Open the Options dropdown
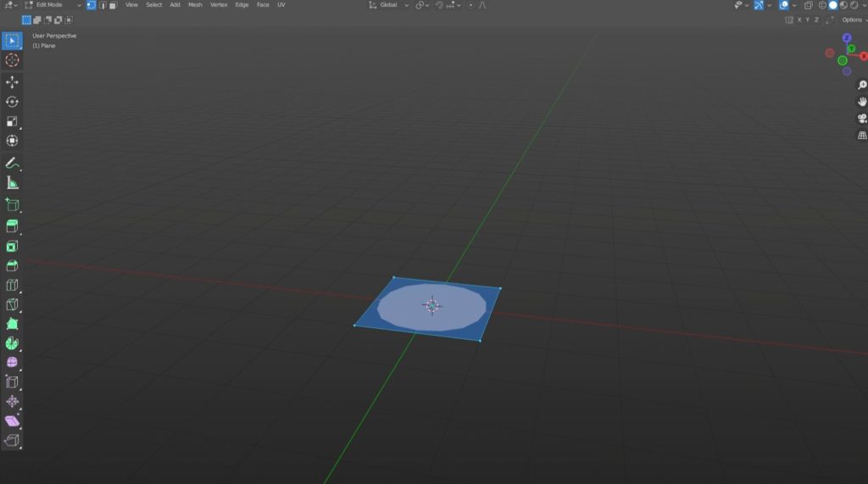 (x=853, y=19)
